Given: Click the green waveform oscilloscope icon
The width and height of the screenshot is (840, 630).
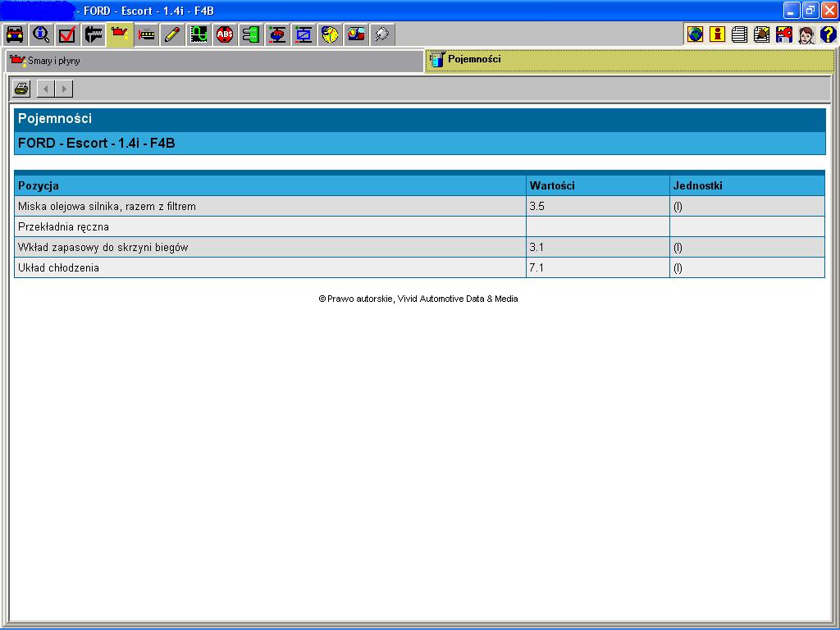Looking at the screenshot, I should click(199, 34).
